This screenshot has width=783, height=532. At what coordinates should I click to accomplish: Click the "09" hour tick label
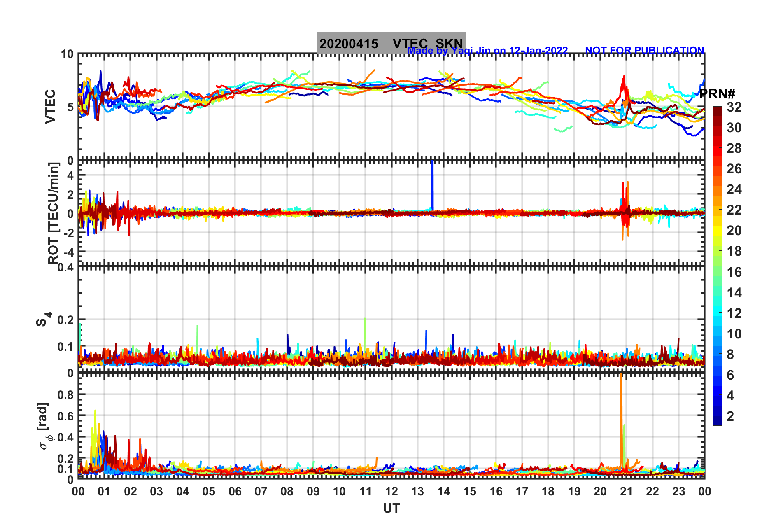(x=313, y=491)
